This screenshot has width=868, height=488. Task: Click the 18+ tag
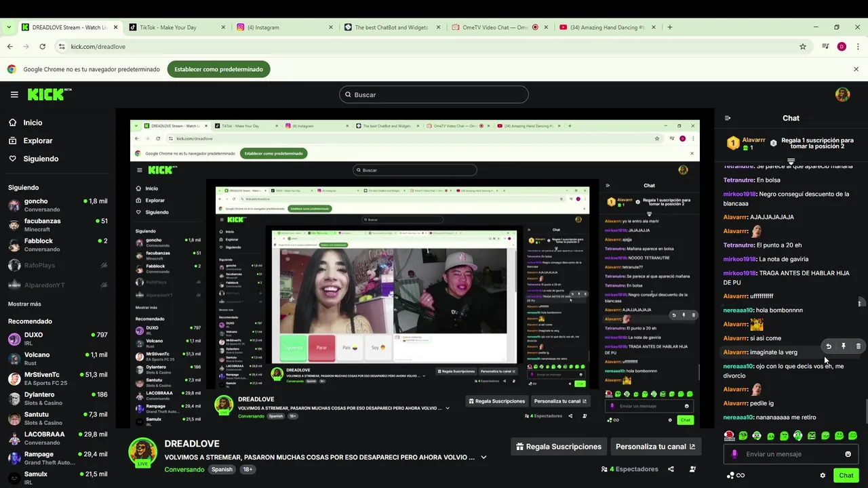[x=248, y=470]
